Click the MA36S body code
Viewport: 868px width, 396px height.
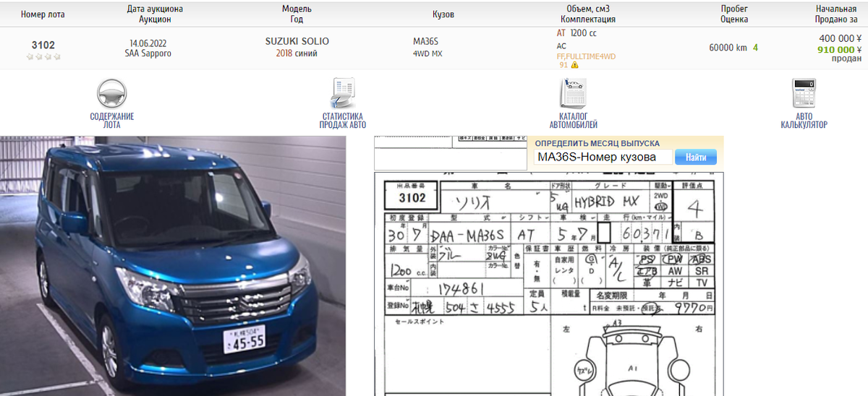tap(425, 42)
